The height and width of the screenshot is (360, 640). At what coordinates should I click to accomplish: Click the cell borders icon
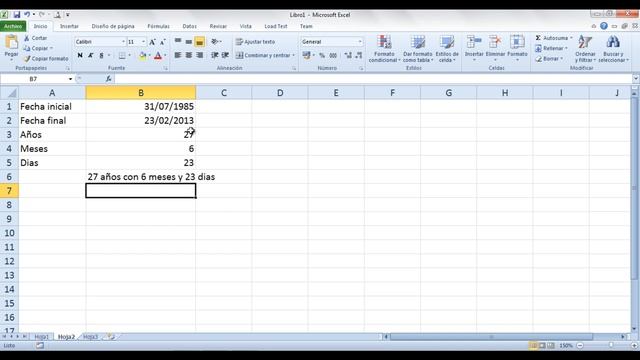click(x=122, y=55)
